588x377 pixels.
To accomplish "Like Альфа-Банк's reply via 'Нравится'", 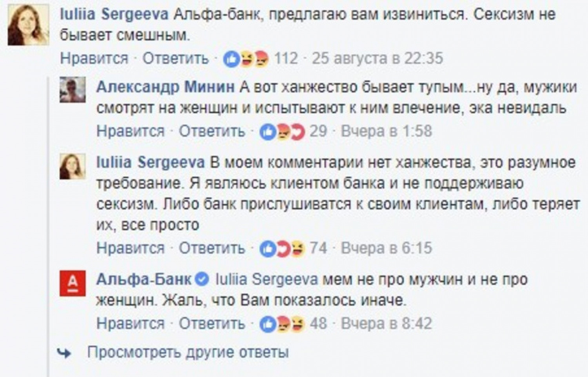I will pyautogui.click(x=131, y=324).
